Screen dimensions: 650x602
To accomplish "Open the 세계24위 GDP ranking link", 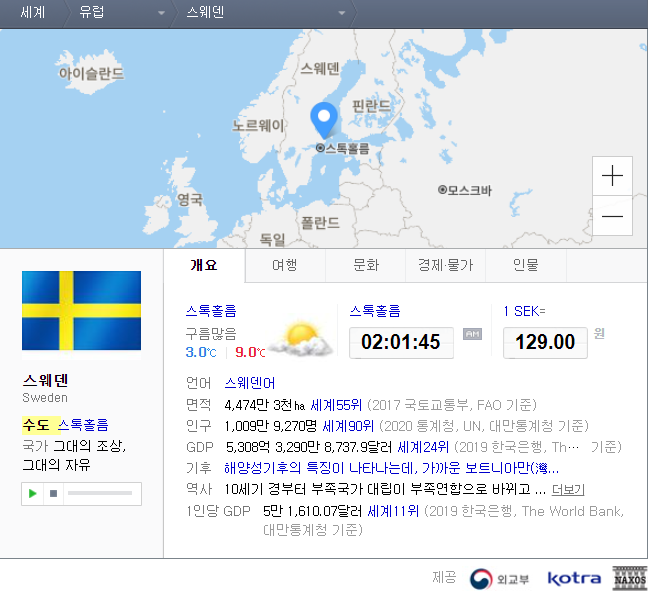I will point(423,447).
